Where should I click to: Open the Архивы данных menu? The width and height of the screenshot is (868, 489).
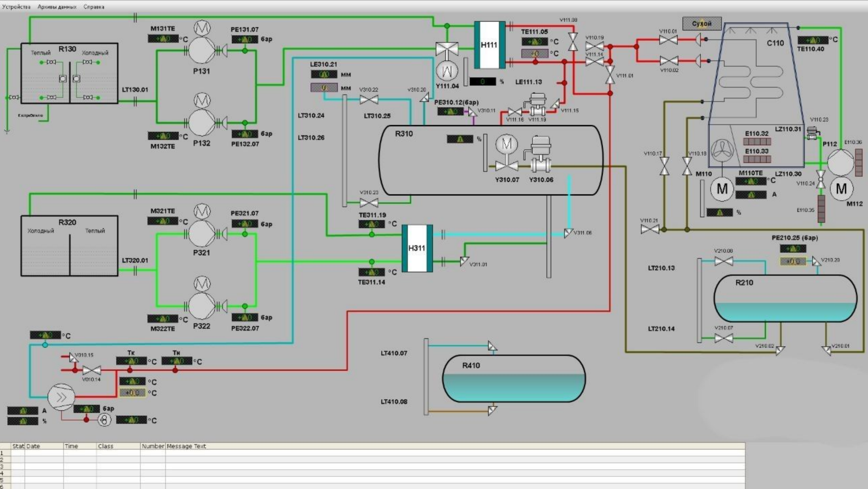coord(57,7)
